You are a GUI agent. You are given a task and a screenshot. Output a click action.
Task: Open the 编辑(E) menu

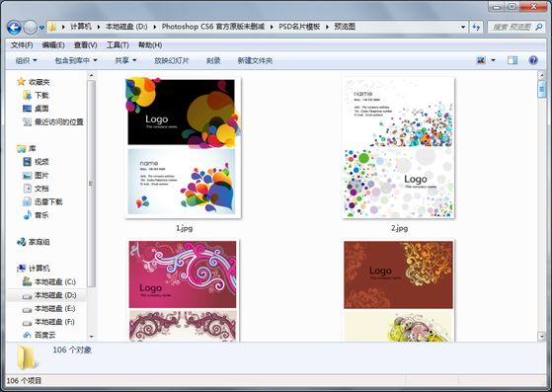(53, 45)
